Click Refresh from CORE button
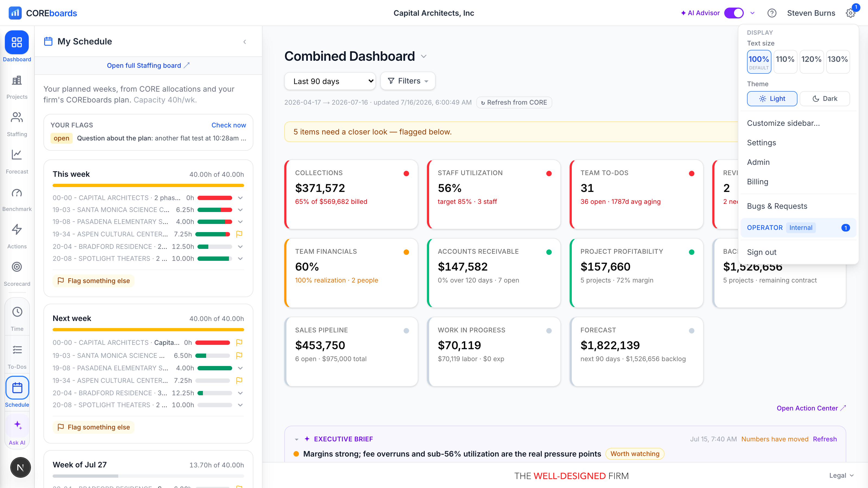The image size is (868, 488). [x=514, y=102]
